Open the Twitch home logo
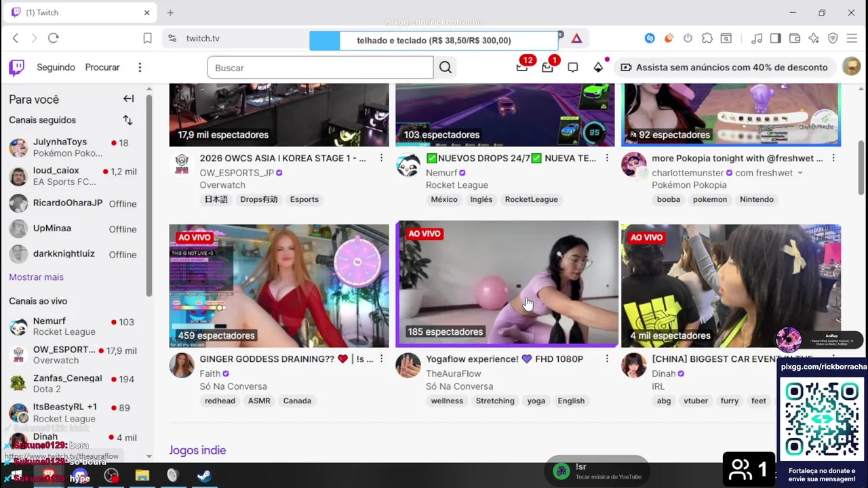Image resolution: width=868 pixels, height=488 pixels. (x=17, y=67)
